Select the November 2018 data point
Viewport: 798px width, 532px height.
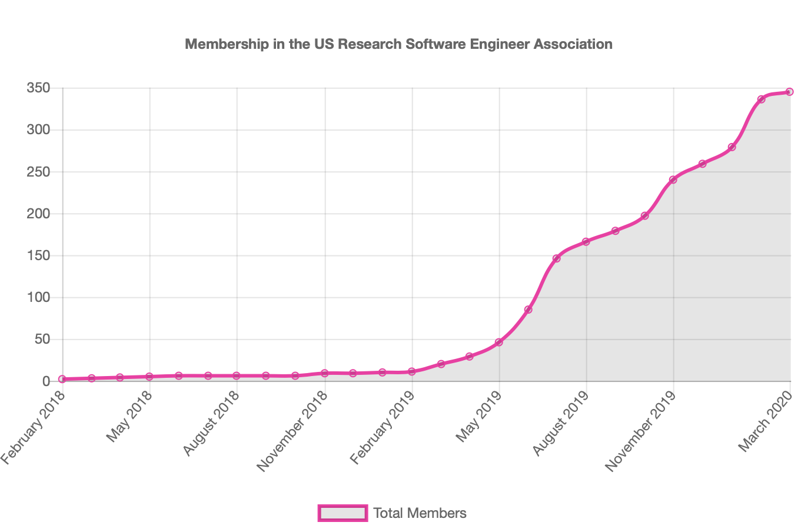click(x=324, y=373)
